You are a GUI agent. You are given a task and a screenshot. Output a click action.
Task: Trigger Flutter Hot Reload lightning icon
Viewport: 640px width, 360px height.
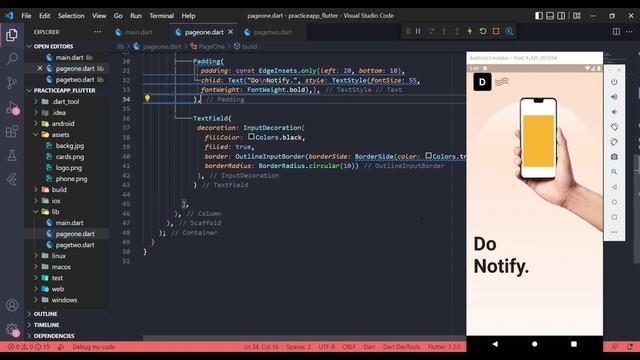[x=470, y=31]
